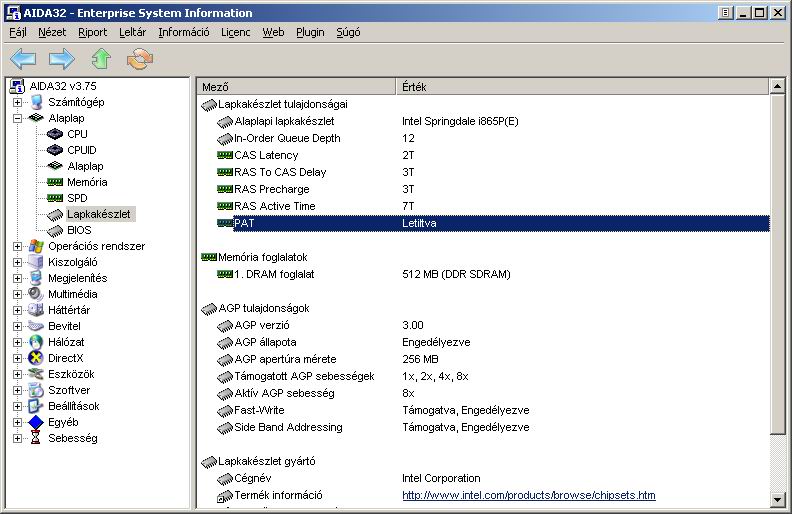Click the Hálózat network globe icon
This screenshot has height=514, width=792.
[x=36, y=342]
